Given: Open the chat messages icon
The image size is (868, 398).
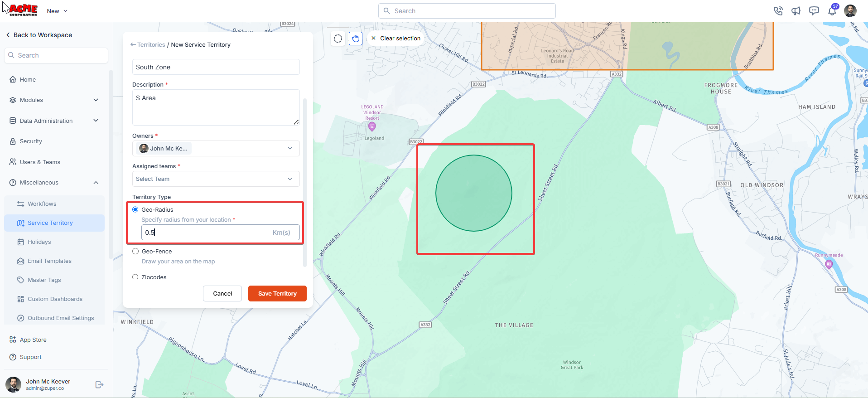Looking at the screenshot, I should (814, 11).
